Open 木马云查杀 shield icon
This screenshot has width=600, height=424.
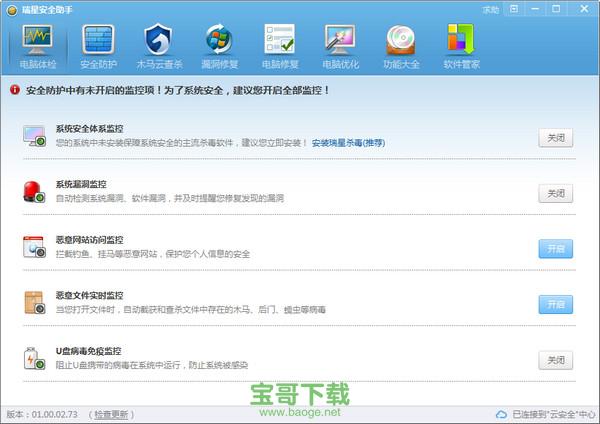point(158,46)
